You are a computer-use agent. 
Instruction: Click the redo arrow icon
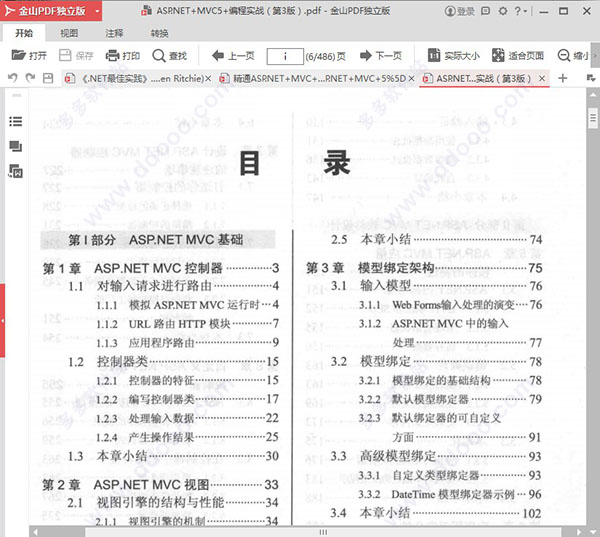30,78
